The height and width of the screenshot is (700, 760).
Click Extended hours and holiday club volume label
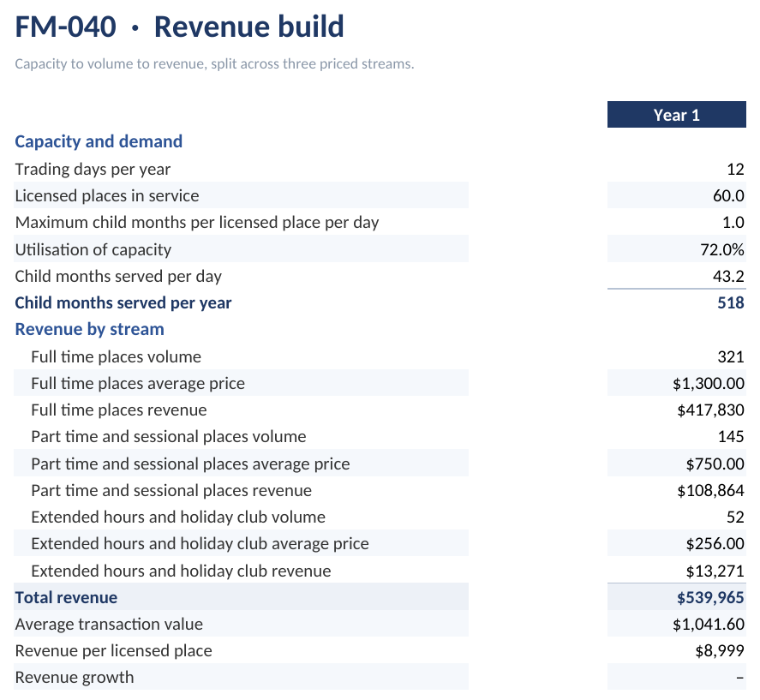(x=178, y=518)
